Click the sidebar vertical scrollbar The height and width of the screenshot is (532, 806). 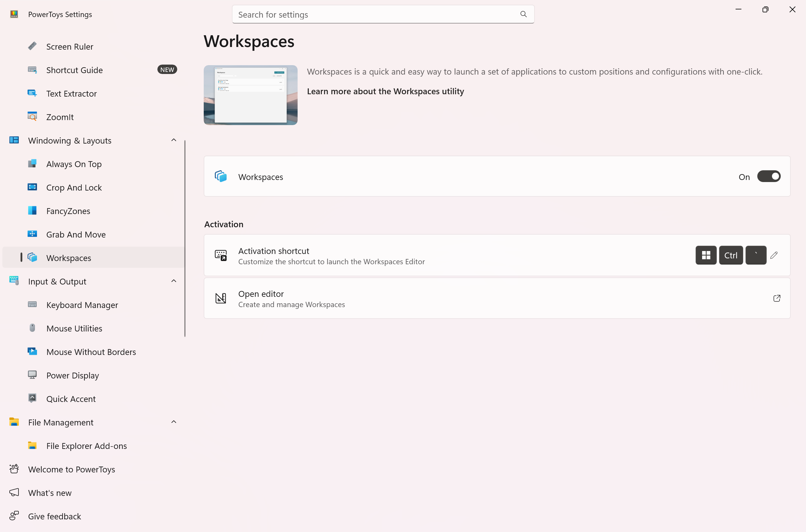pos(185,238)
